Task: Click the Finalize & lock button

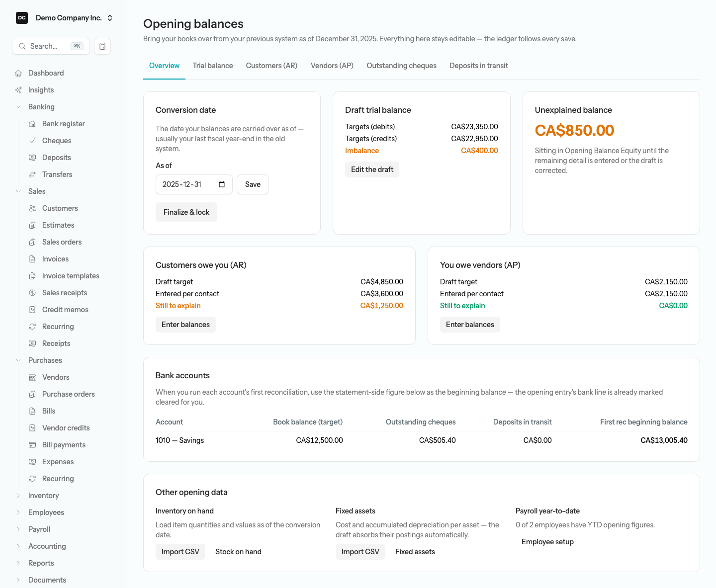Action: pyautogui.click(x=186, y=212)
